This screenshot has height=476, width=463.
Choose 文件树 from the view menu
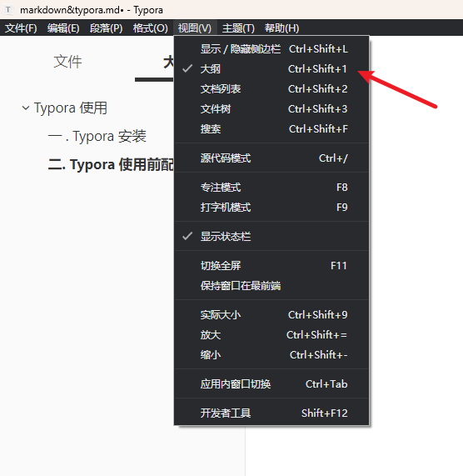click(271, 109)
